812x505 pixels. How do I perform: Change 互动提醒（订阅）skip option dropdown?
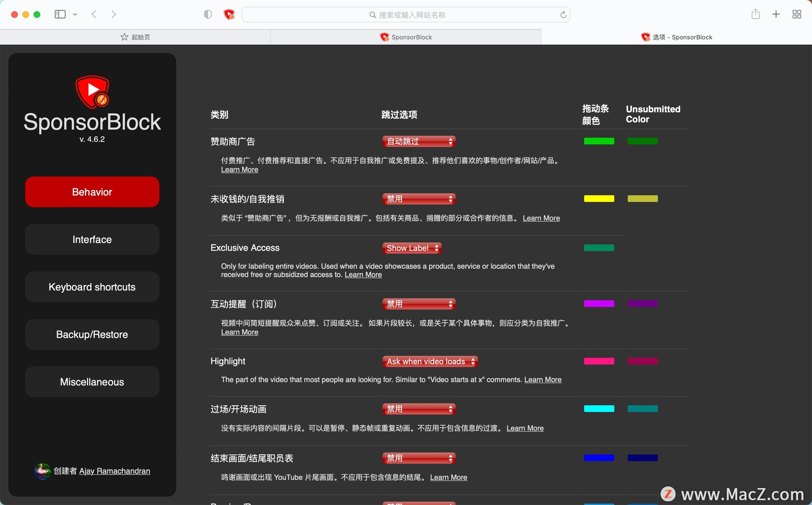point(418,304)
